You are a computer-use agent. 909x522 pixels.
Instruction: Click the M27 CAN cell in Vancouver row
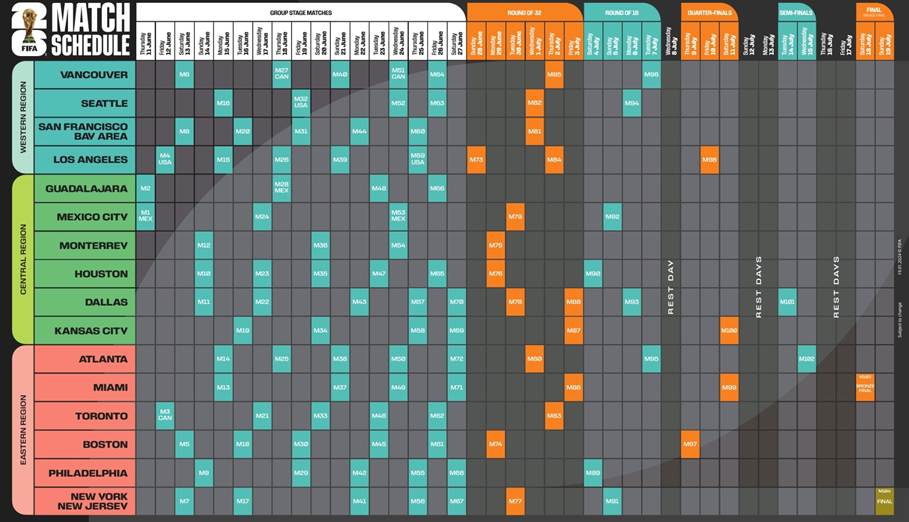pyautogui.click(x=282, y=75)
